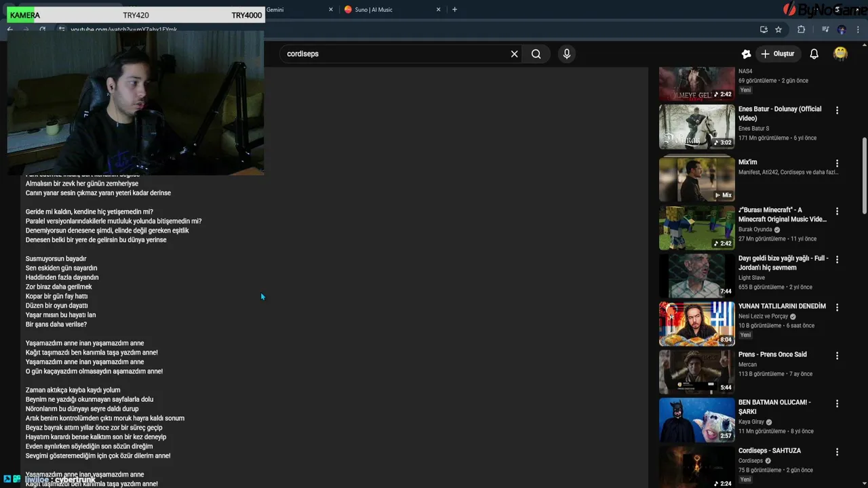This screenshot has width=868, height=488.
Task: Open the NAS4 video thumbnail
Action: [x=696, y=83]
